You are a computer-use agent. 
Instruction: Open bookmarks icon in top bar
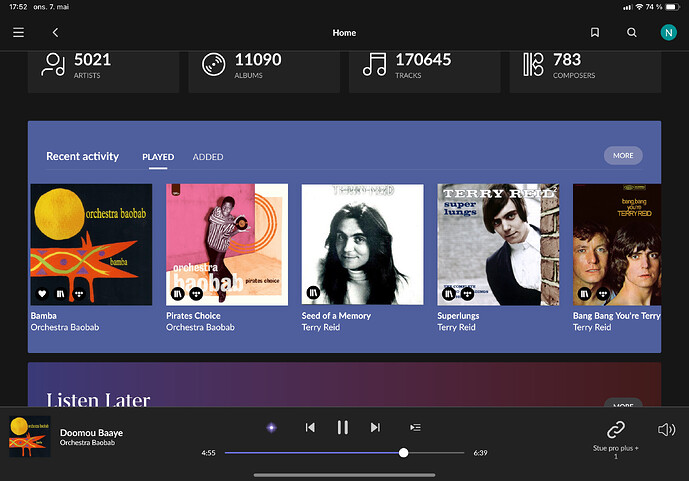[595, 33]
